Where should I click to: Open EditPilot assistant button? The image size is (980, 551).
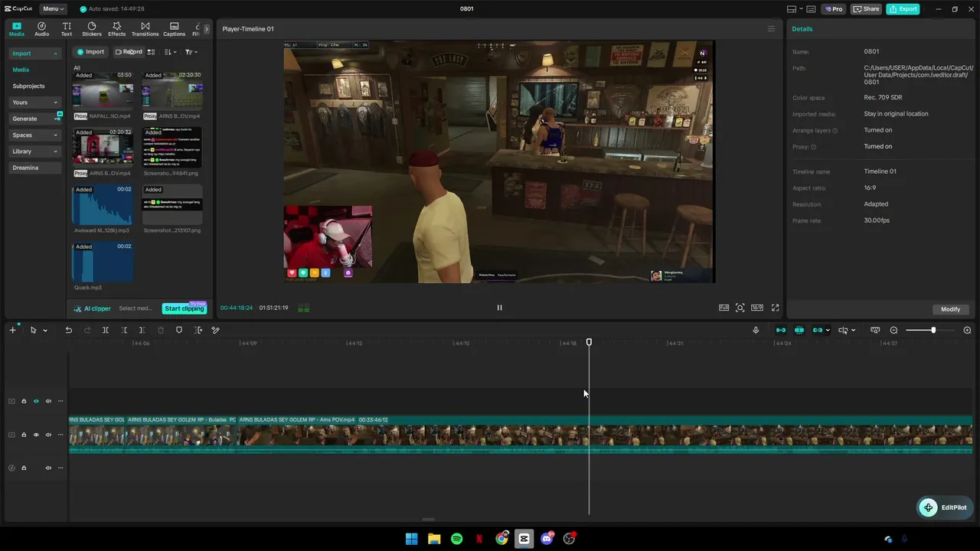[944, 507]
